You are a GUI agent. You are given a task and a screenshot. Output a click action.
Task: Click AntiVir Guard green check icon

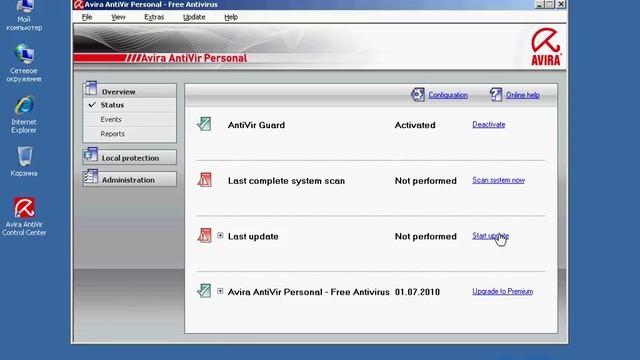[204, 124]
